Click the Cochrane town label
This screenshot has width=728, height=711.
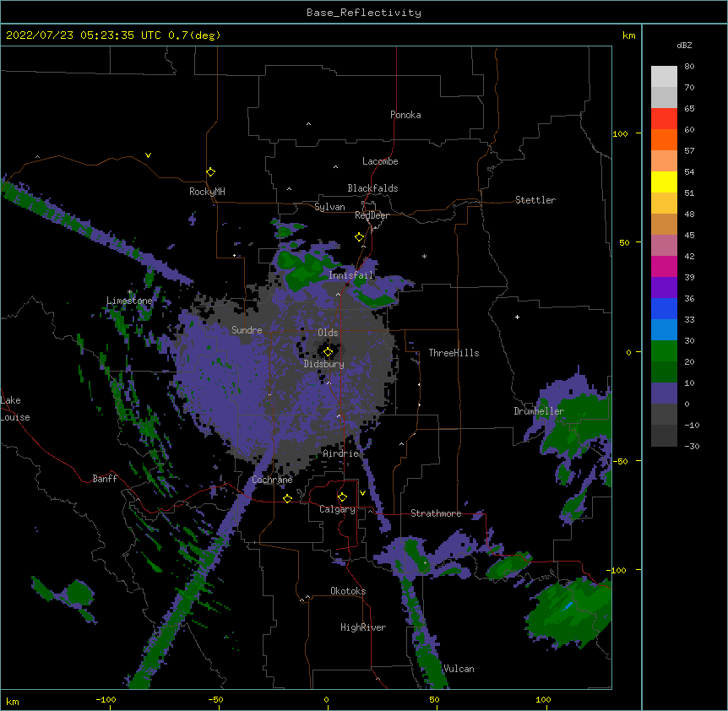[272, 480]
